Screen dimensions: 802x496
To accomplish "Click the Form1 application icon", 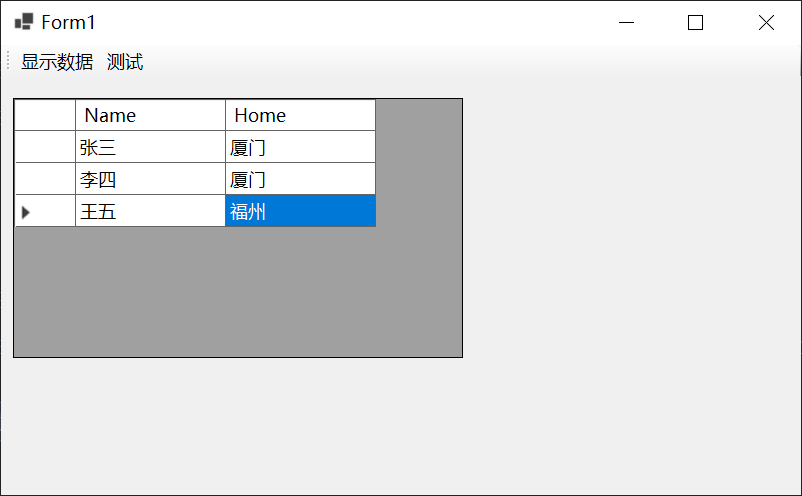I will [24, 22].
